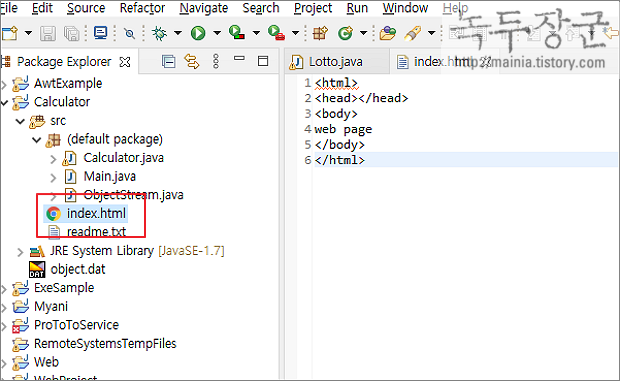The height and width of the screenshot is (381, 620).
Task: Open the Project menu
Action: pyautogui.click(x=313, y=8)
